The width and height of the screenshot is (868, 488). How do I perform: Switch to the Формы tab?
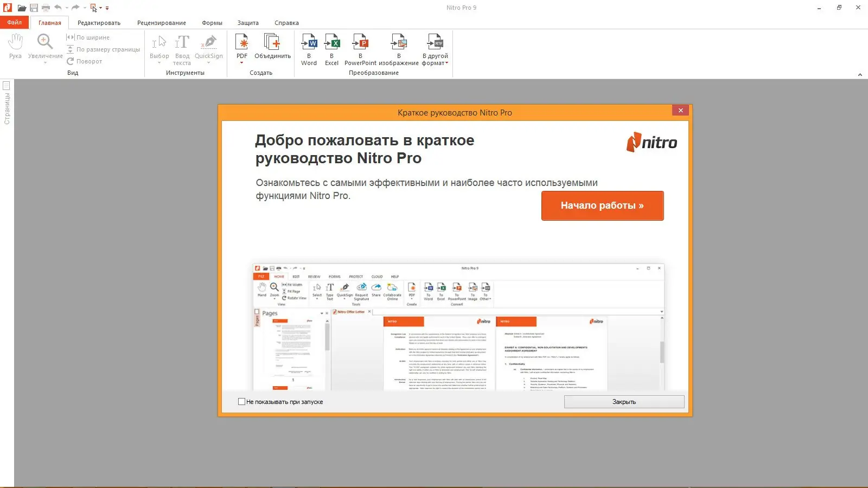point(212,23)
